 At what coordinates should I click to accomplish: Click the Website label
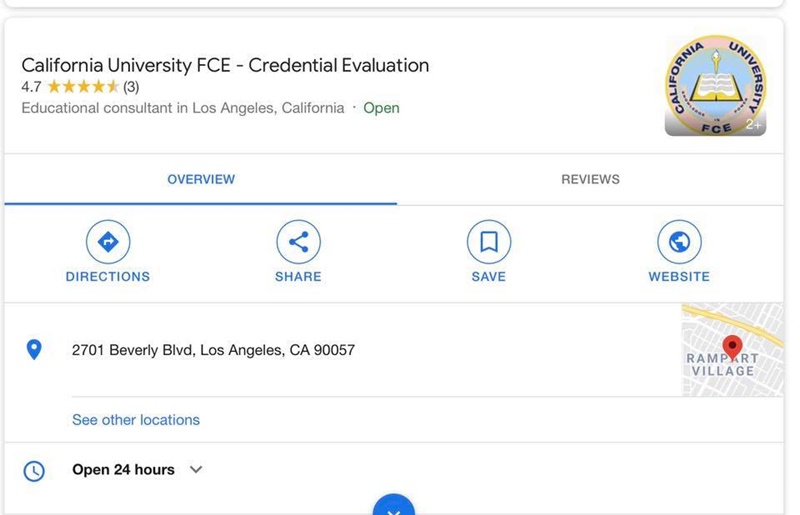[679, 277]
